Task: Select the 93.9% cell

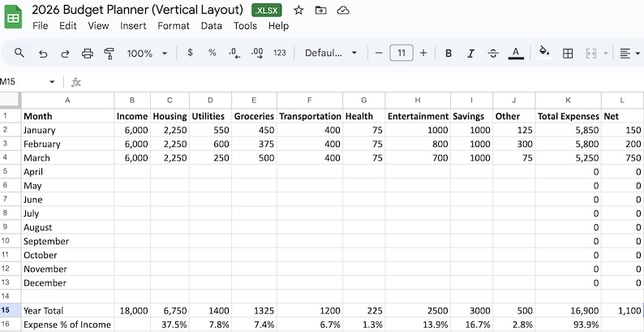Action: click(568, 324)
